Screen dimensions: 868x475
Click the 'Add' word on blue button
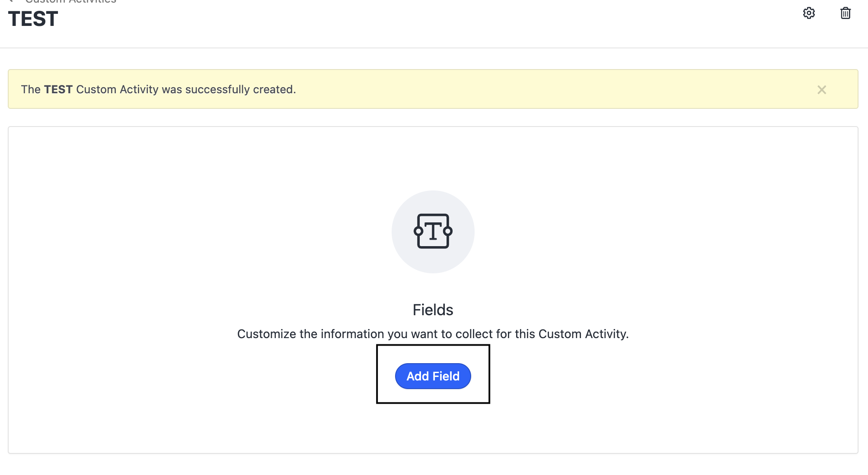click(417, 376)
